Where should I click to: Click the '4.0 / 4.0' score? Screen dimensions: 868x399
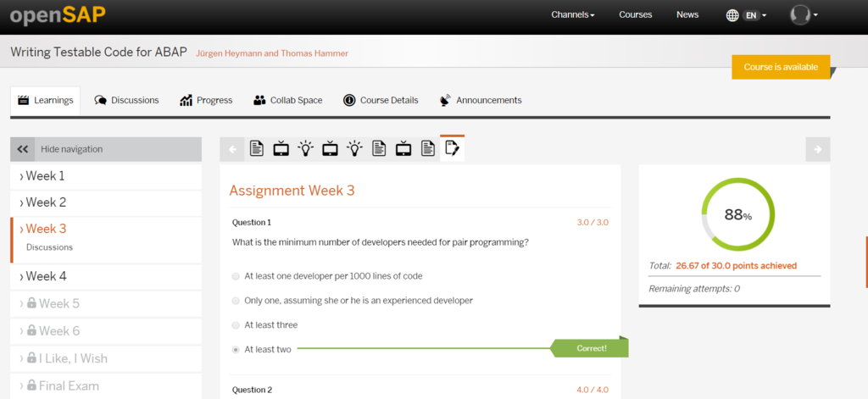tap(593, 391)
